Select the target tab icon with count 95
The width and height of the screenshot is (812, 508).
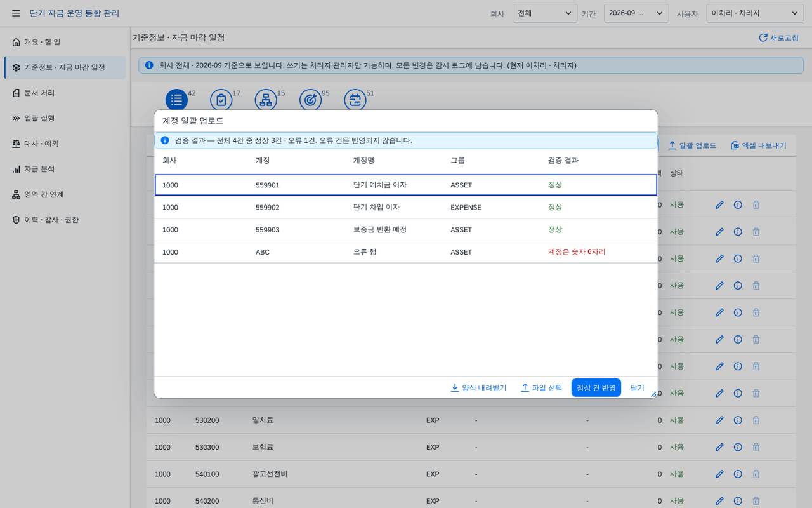coord(311,100)
